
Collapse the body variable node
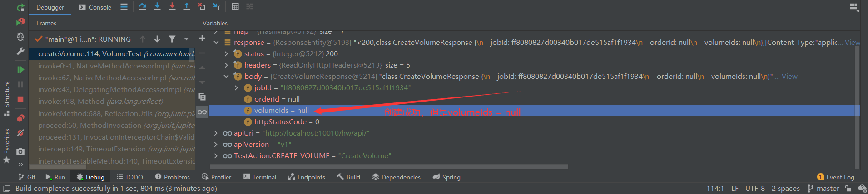click(227, 76)
